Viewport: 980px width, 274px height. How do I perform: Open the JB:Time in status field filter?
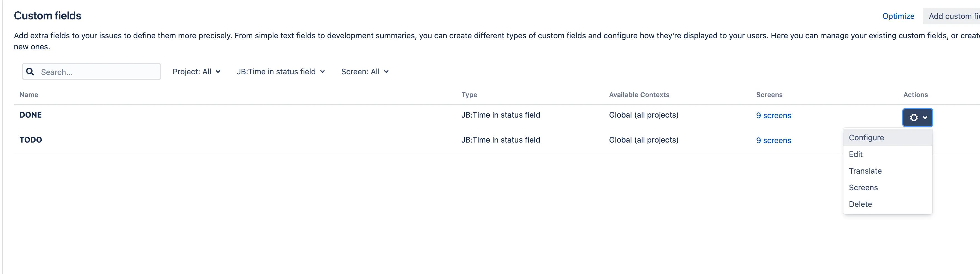pyautogui.click(x=281, y=72)
